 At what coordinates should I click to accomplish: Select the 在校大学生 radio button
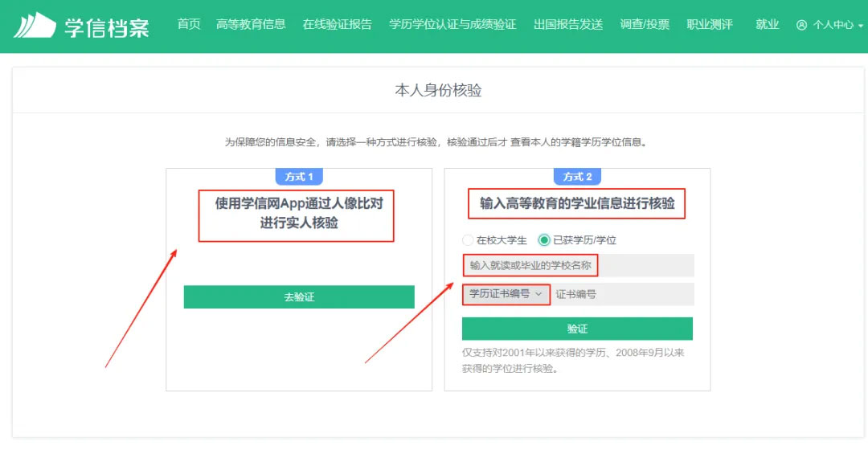(x=468, y=240)
